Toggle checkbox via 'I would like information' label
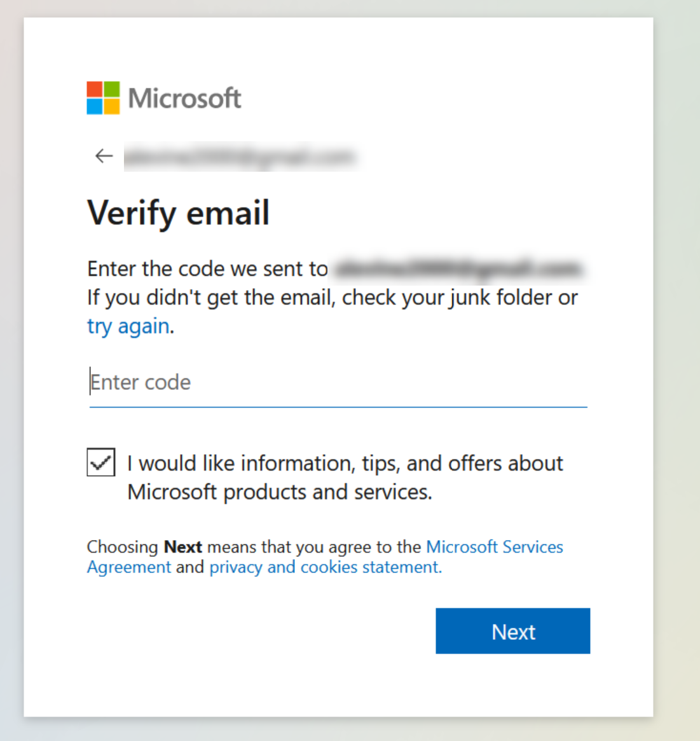 coord(345,463)
